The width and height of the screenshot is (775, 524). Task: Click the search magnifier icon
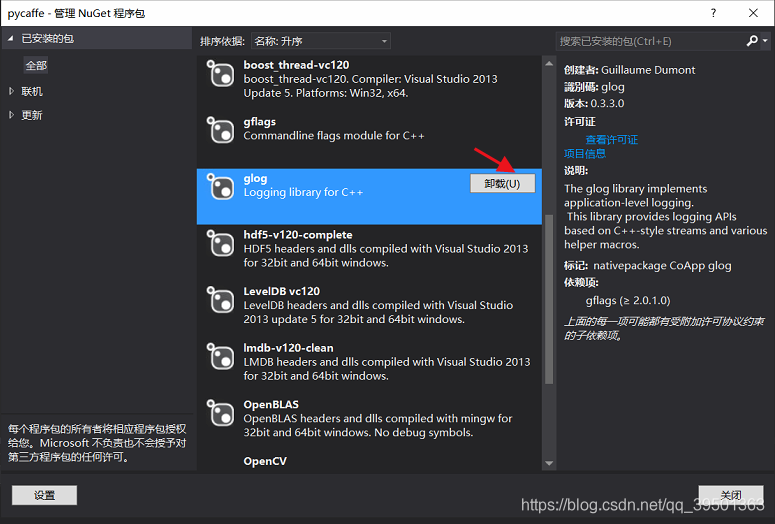pyautogui.click(x=752, y=41)
